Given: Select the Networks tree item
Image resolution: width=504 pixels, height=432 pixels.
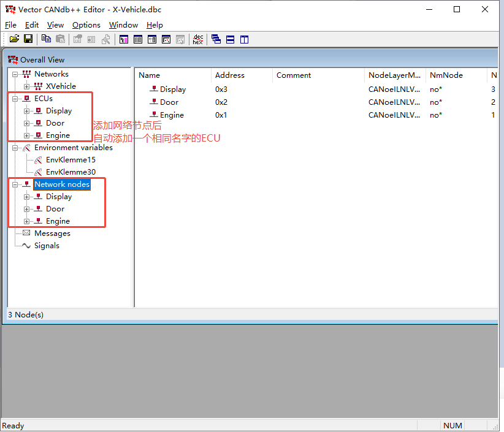Looking at the screenshot, I should [x=52, y=74].
